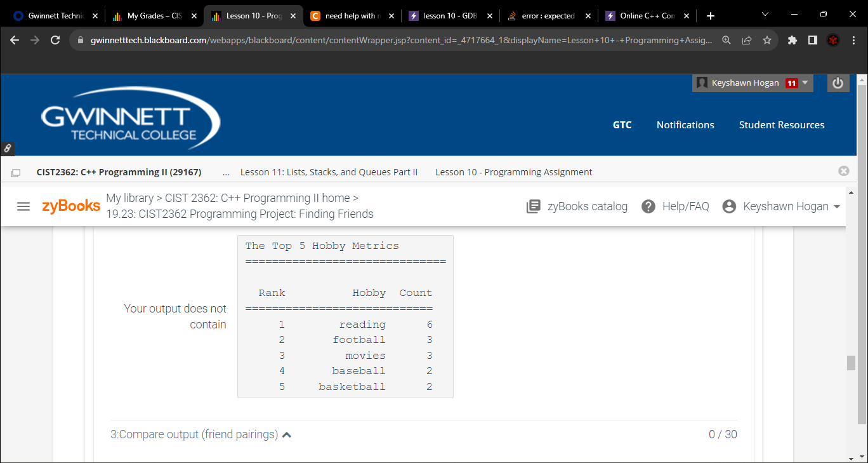Collapse the Compare output friend pairings section
This screenshot has height=463, width=868.
pos(287,434)
